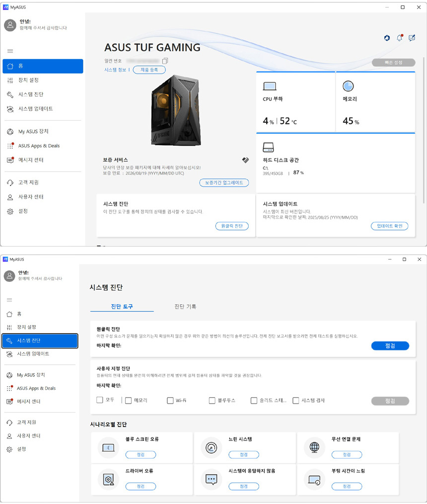Enable the Wi-Fi diagnostic checkbox

(x=170, y=400)
